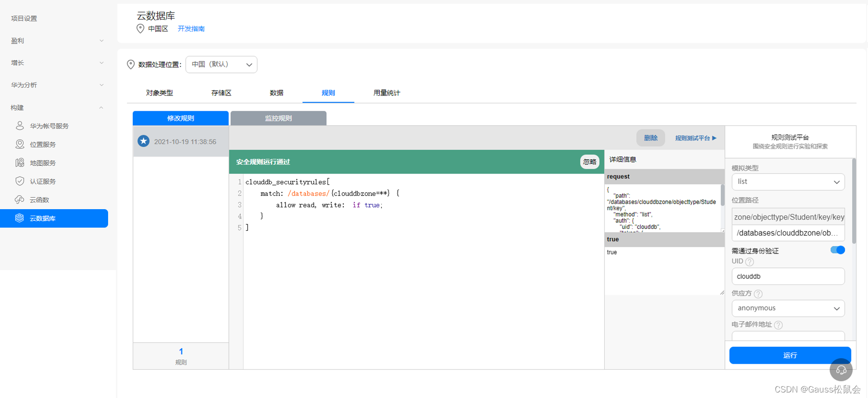Click the authentication service shield icon
The image size is (868, 398).
20,181
